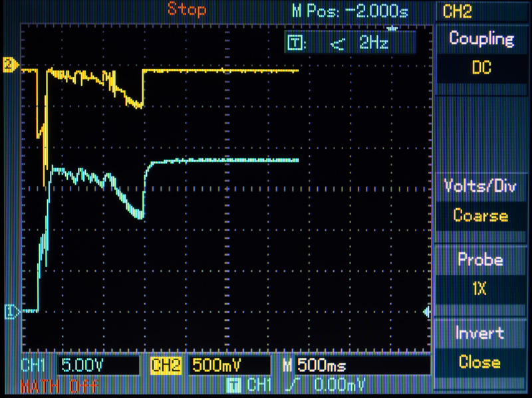The image size is (532, 398).
Task: Select the trigger level arrow on right edge
Action: [x=427, y=311]
